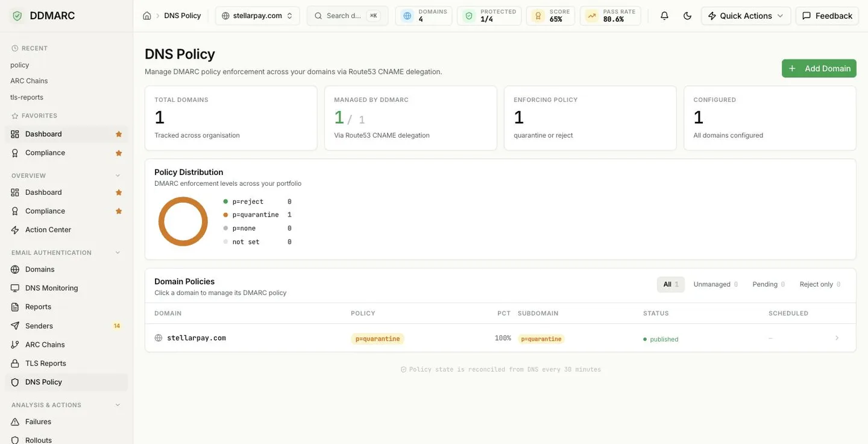Open recent item 'tls-reports'
Image resolution: width=868 pixels, height=444 pixels.
[x=27, y=97]
